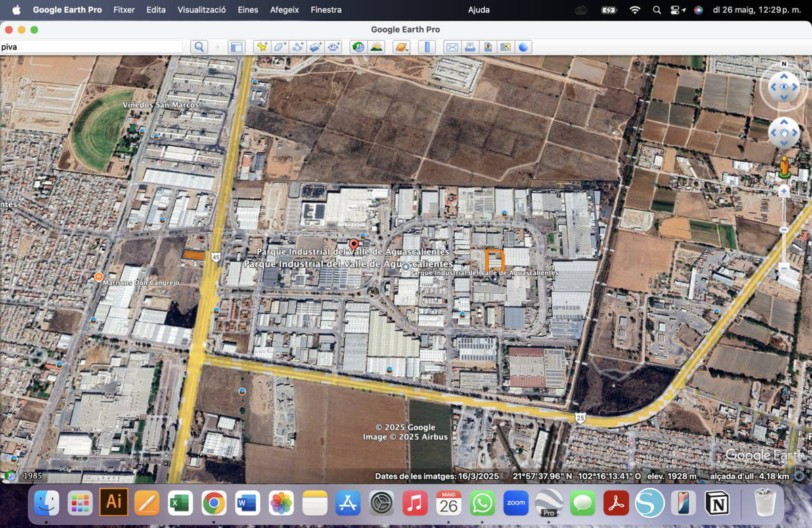Add a new placemark
The width and height of the screenshot is (812, 528).
[x=262, y=47]
